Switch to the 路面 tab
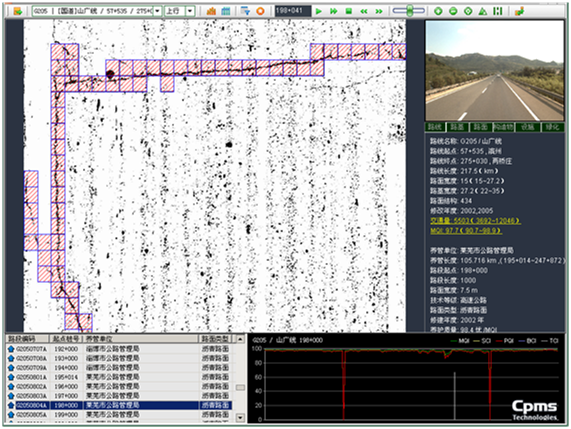The image size is (571, 429). 481,127
